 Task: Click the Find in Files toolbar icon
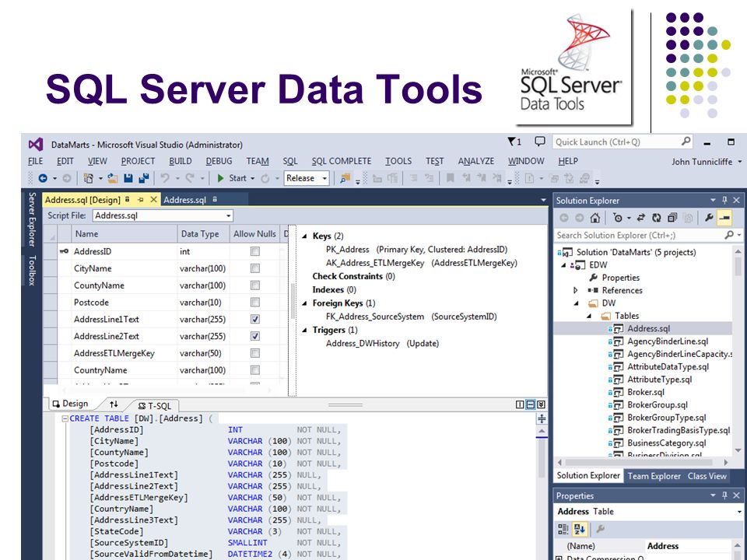(x=345, y=179)
